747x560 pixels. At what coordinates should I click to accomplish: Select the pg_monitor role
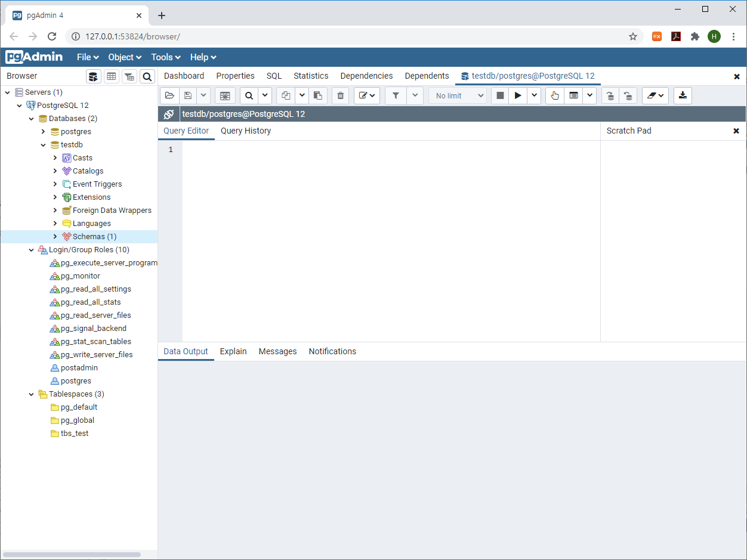[81, 276]
